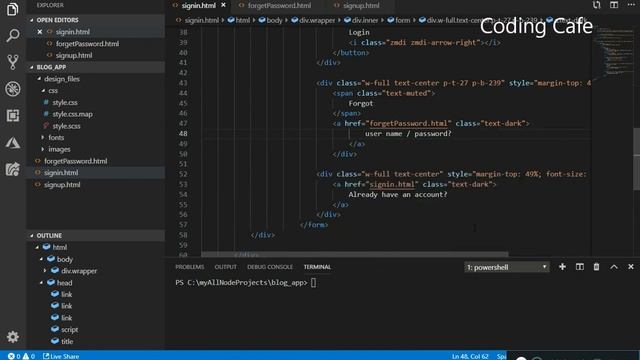
Task: Split the terminal panel
Action: [580, 267]
